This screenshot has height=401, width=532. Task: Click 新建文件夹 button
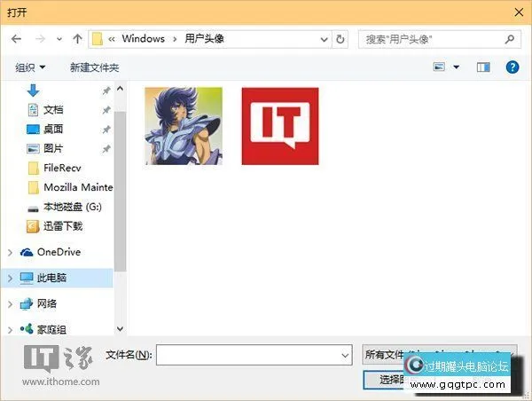(94, 67)
